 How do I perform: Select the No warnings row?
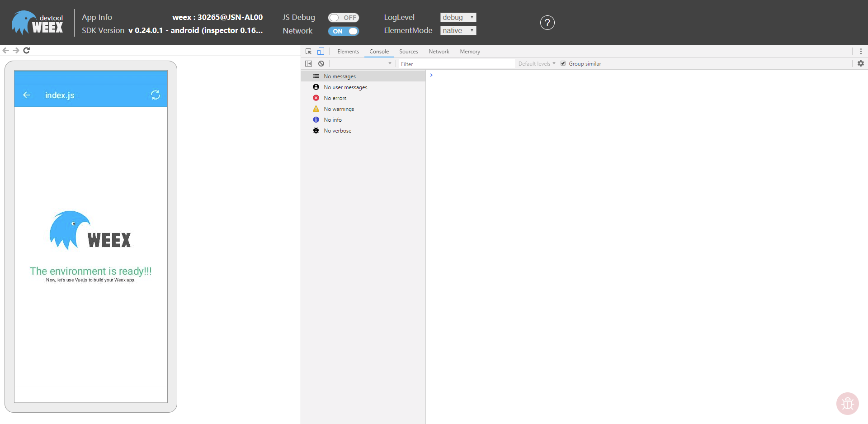coord(363,109)
